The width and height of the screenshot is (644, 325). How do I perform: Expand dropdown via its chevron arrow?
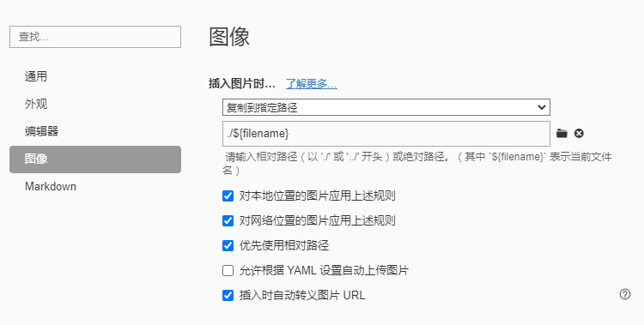click(541, 107)
